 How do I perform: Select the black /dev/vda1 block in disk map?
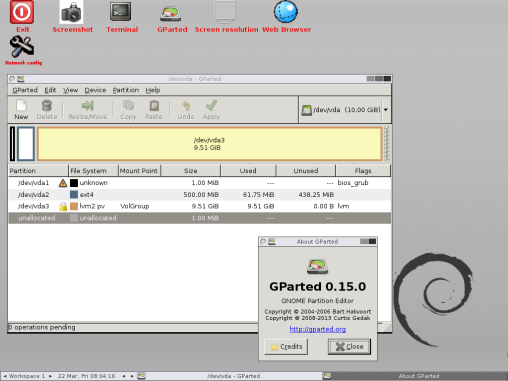[x=12, y=144]
